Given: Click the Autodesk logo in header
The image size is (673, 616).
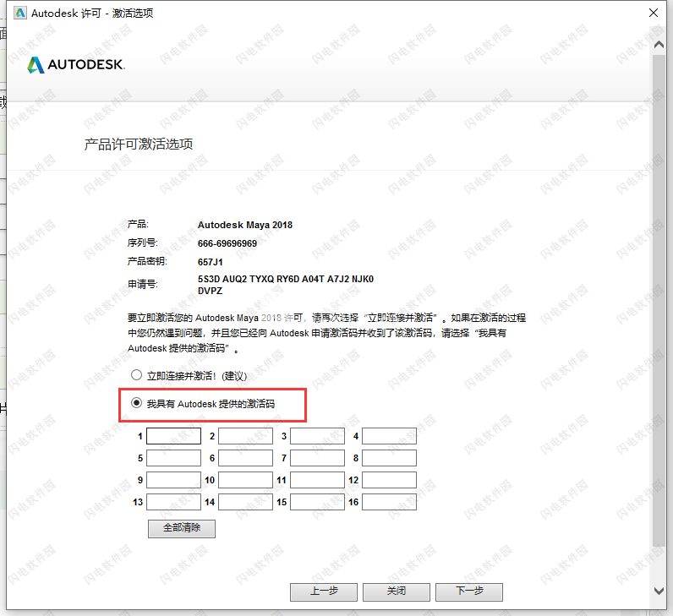Looking at the screenshot, I should point(76,65).
